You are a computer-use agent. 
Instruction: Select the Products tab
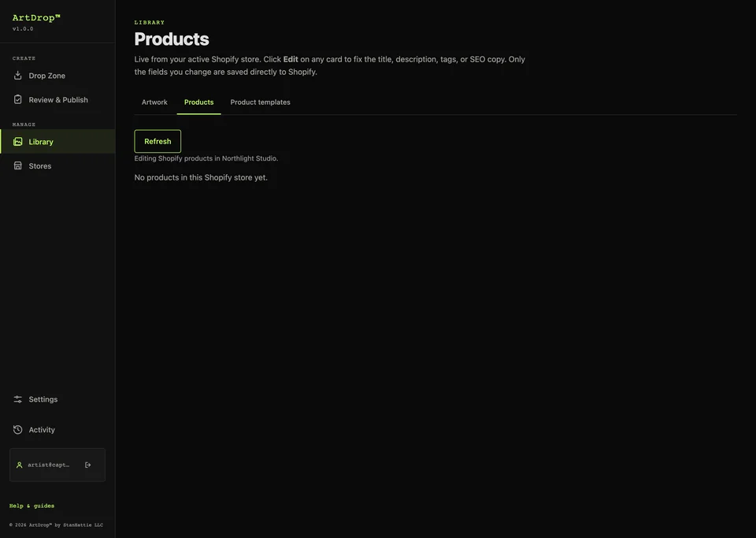pyautogui.click(x=198, y=102)
